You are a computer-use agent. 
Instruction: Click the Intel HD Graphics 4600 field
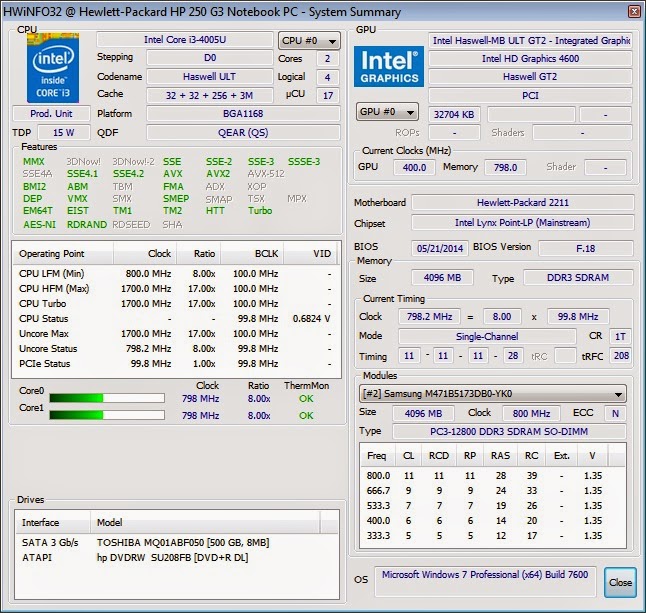coord(530,58)
